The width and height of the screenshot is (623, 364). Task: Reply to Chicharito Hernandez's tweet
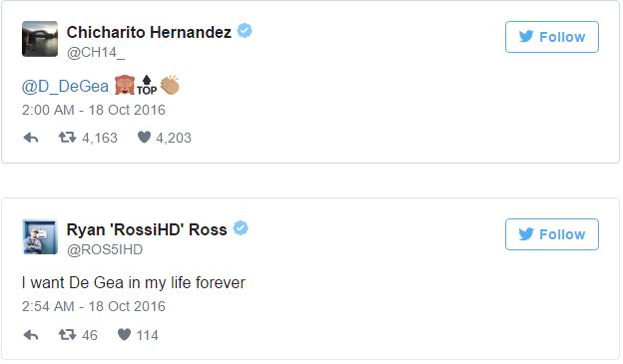pos(31,138)
